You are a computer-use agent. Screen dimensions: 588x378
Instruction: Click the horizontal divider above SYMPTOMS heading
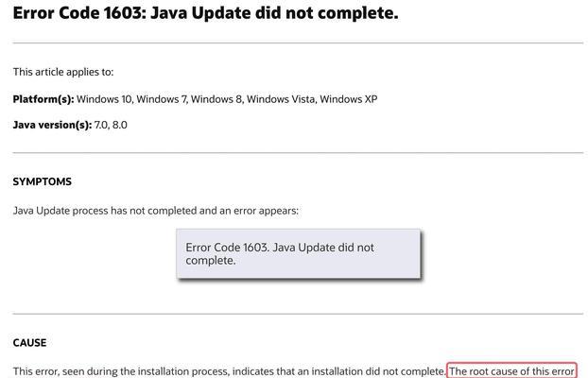(298, 153)
